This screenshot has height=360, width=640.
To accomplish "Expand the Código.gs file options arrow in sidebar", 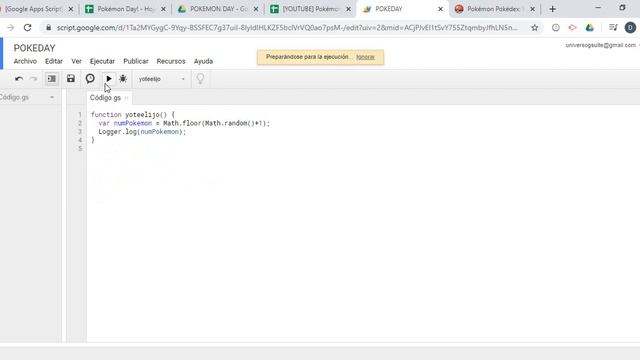I will pyautogui.click(x=52, y=98).
